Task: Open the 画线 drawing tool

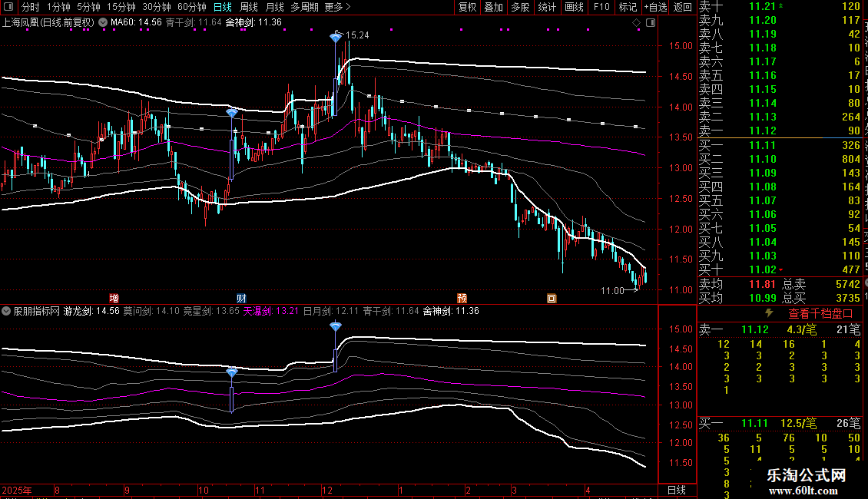Action: pos(574,7)
